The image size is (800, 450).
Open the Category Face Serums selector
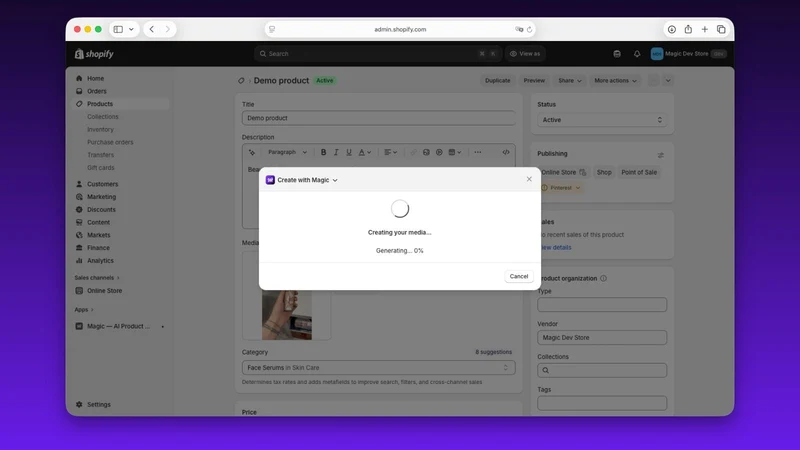tap(379, 368)
